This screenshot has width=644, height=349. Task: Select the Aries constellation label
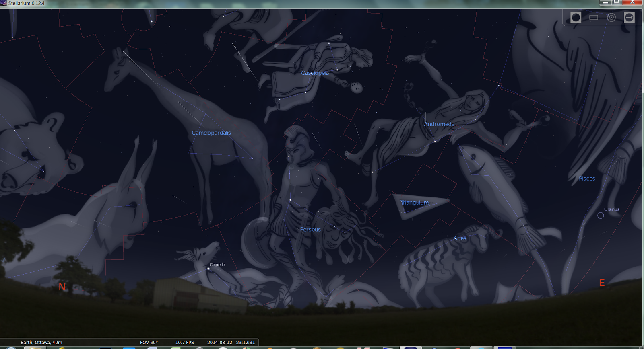pyautogui.click(x=460, y=238)
